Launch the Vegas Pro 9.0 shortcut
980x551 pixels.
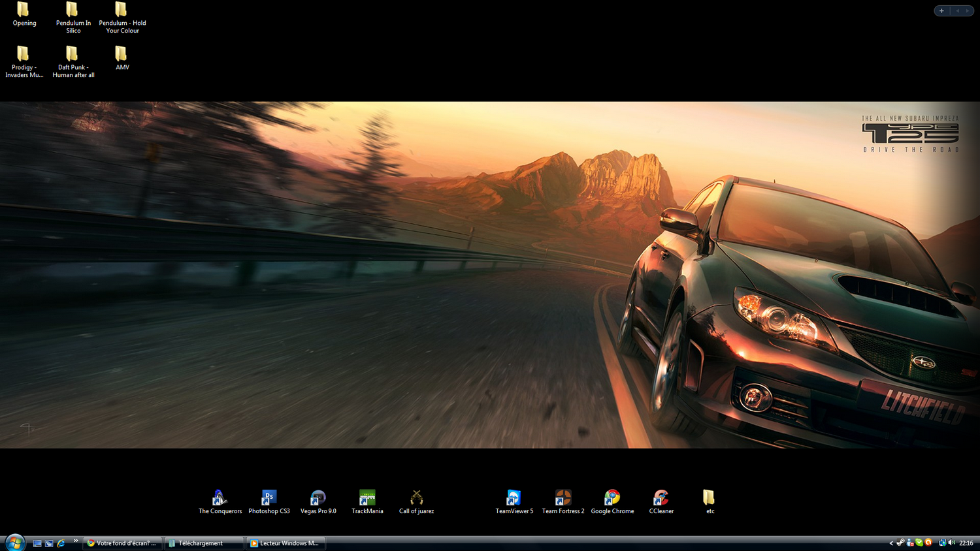tap(318, 502)
